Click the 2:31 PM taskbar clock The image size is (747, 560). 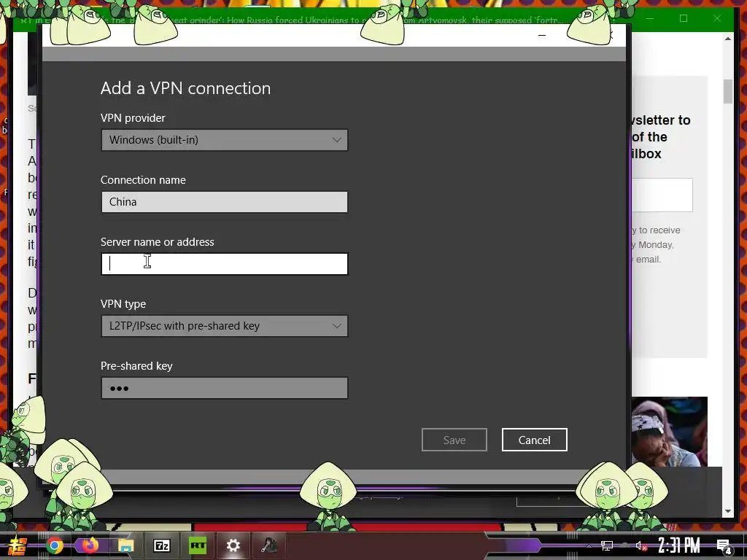click(x=678, y=545)
